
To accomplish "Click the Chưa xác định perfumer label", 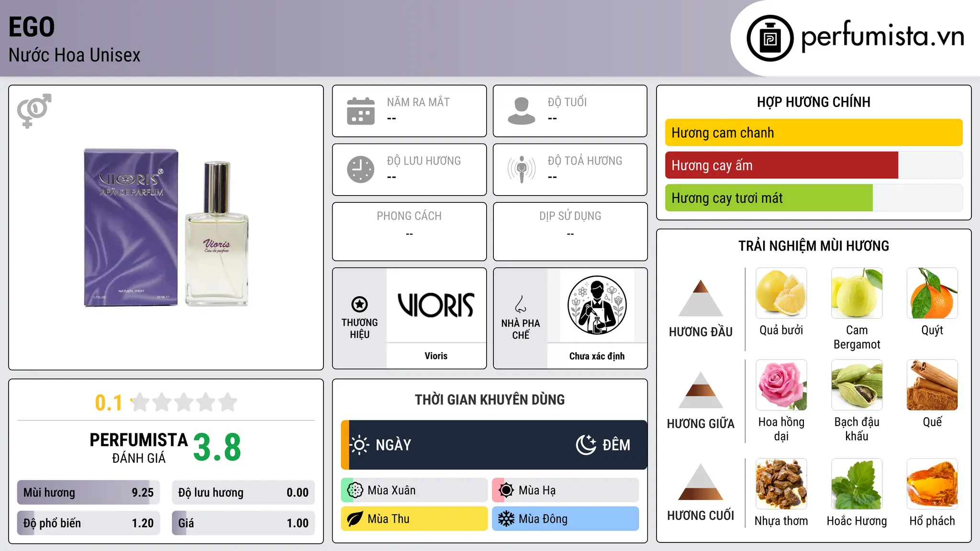I will [597, 356].
